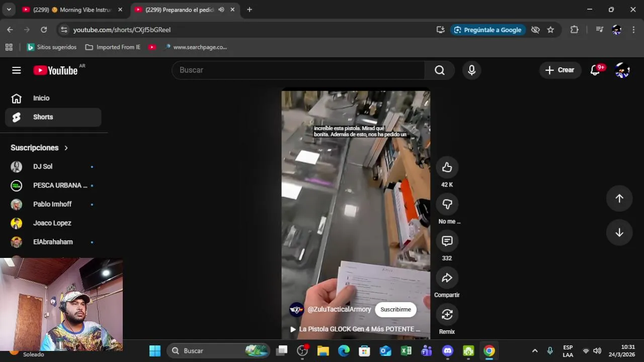Screen dimensions: 644x362
Task: Focus the YouTube Buscar search field
Action: point(298,70)
